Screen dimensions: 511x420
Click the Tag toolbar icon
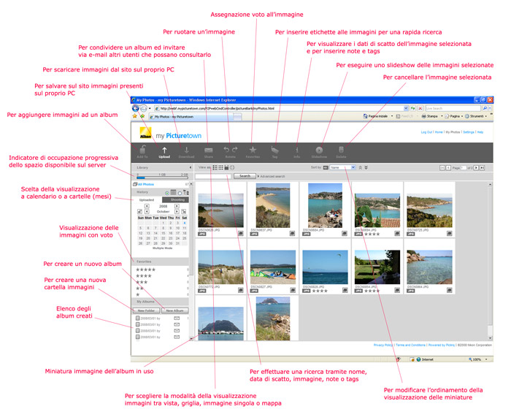click(274, 151)
